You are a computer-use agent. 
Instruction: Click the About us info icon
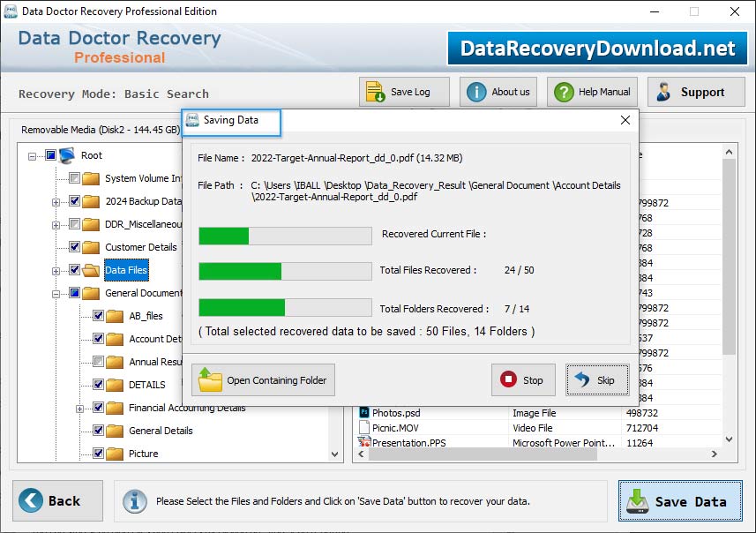476,92
